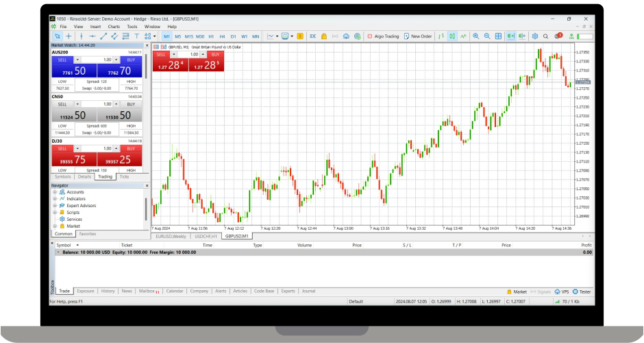Click the text label tool icon
644x343 pixels.
[x=137, y=36]
